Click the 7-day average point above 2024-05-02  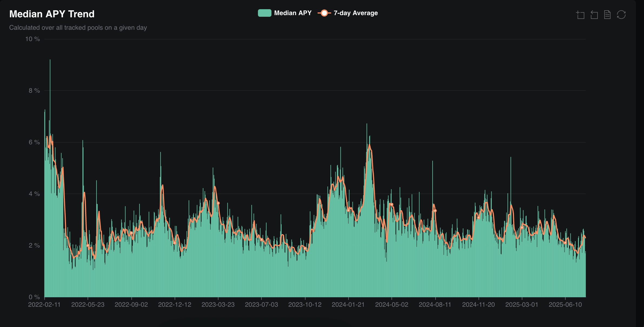(x=391, y=205)
